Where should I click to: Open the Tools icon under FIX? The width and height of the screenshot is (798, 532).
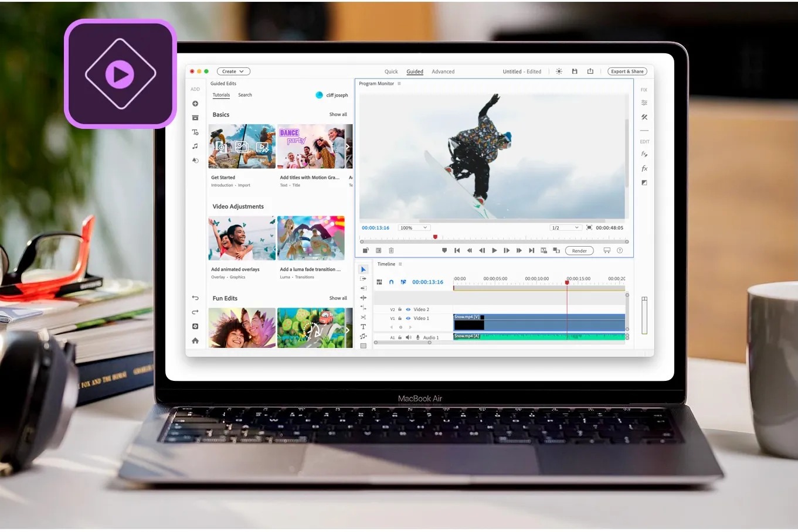(644, 117)
